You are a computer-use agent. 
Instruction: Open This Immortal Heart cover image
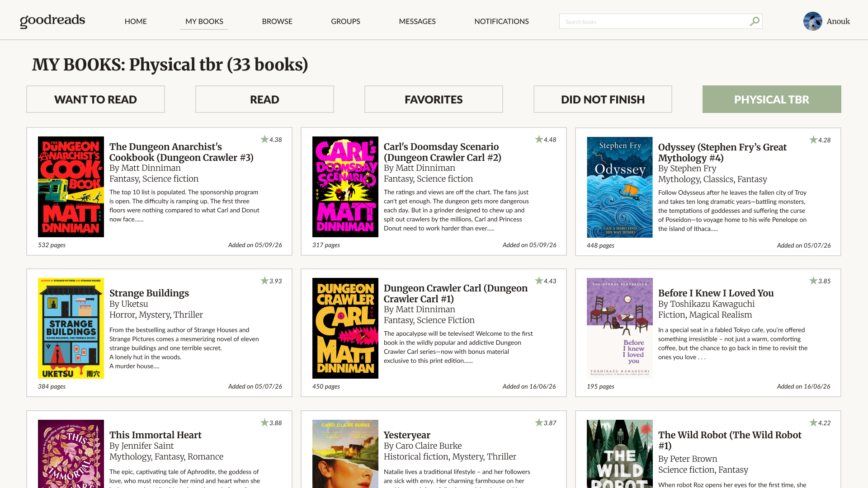coord(71,454)
